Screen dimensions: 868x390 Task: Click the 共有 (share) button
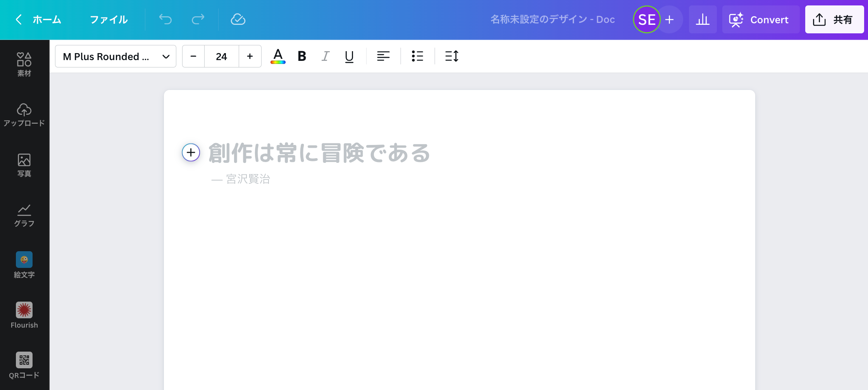click(x=834, y=19)
